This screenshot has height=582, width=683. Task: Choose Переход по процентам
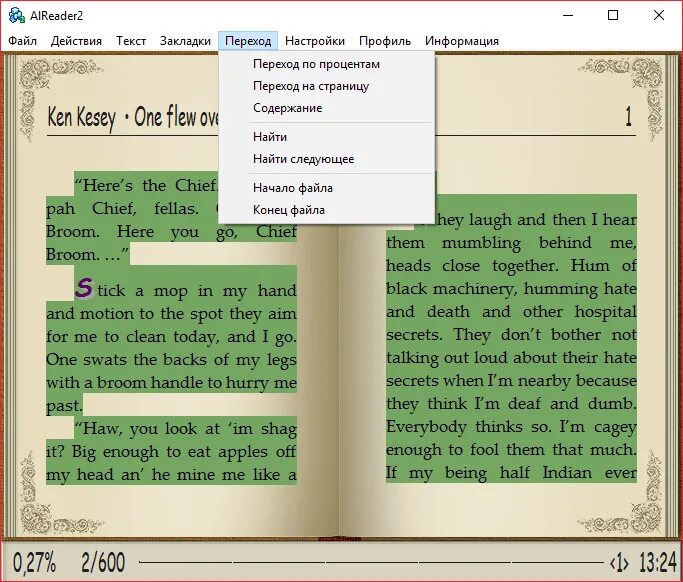327,64
